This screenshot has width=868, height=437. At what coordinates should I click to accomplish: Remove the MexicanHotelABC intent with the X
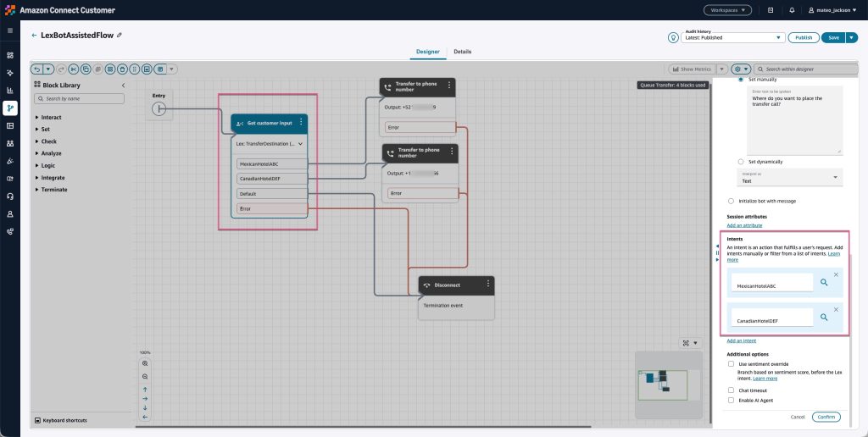coord(836,274)
